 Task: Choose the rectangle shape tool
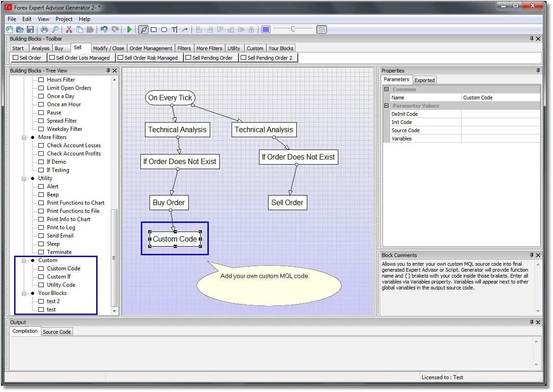coord(154,30)
